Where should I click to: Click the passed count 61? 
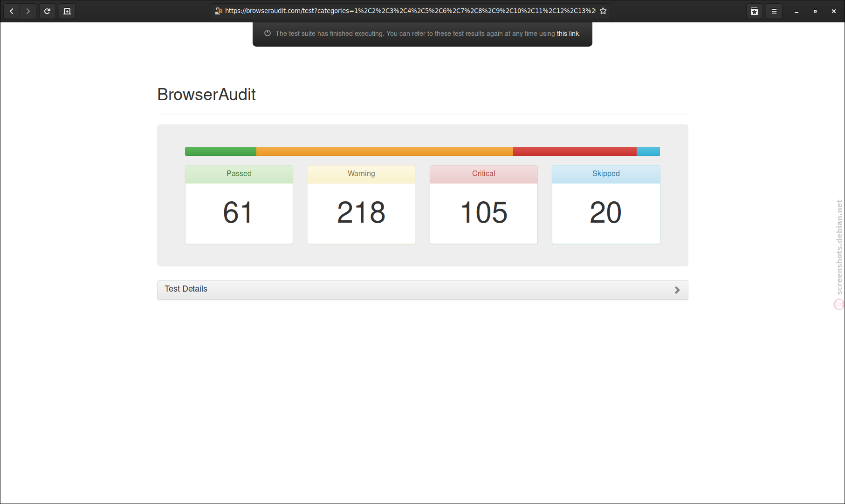point(238,212)
